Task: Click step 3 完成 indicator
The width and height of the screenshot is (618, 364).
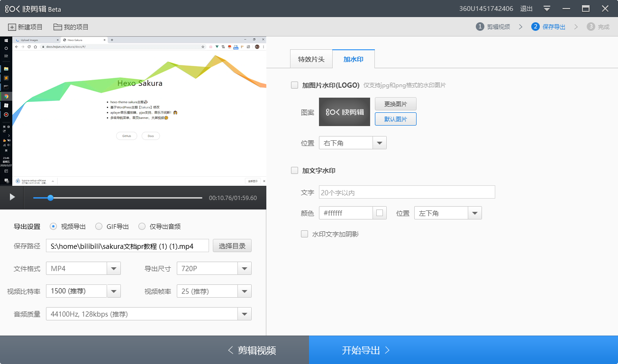Action: pyautogui.click(x=598, y=27)
